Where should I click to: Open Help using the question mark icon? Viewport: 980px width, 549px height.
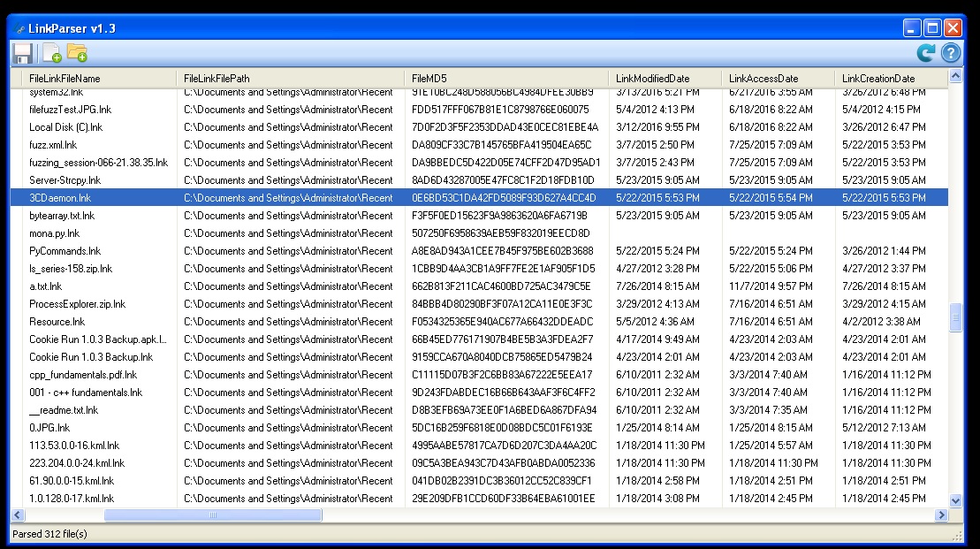(952, 53)
